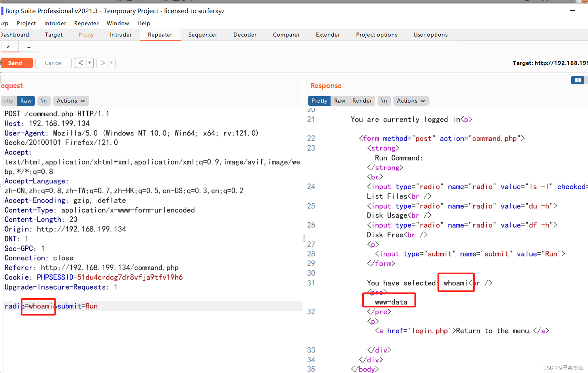Open back history dropdown arrow
588x373 pixels.
[90, 63]
